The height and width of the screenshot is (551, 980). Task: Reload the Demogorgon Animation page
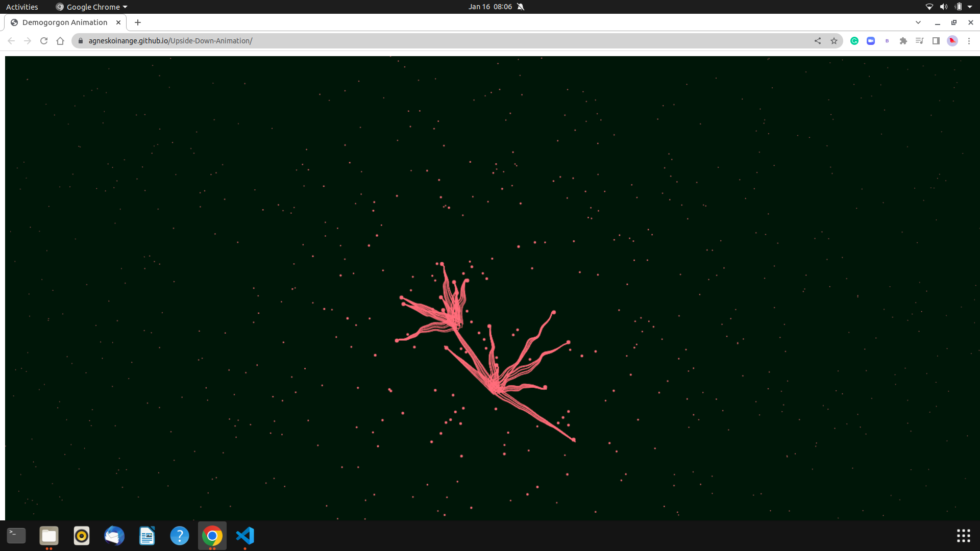point(44,41)
